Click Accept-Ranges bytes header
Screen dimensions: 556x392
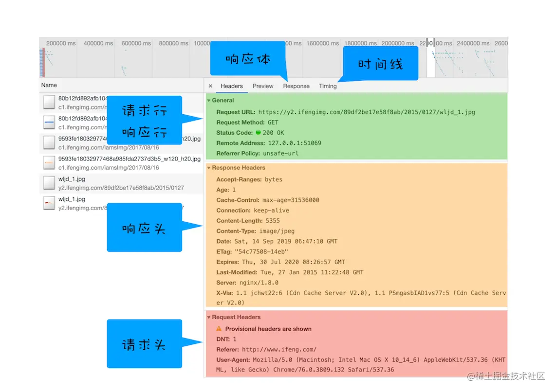tap(249, 179)
